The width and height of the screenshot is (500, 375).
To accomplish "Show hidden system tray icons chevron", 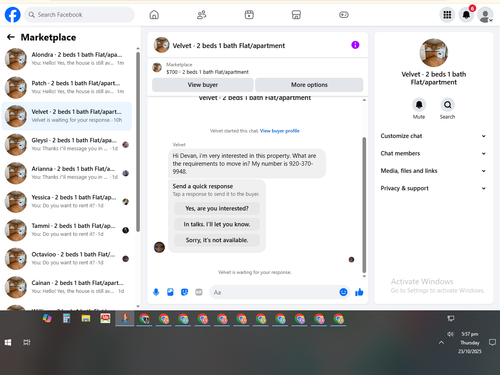I will [441, 342].
